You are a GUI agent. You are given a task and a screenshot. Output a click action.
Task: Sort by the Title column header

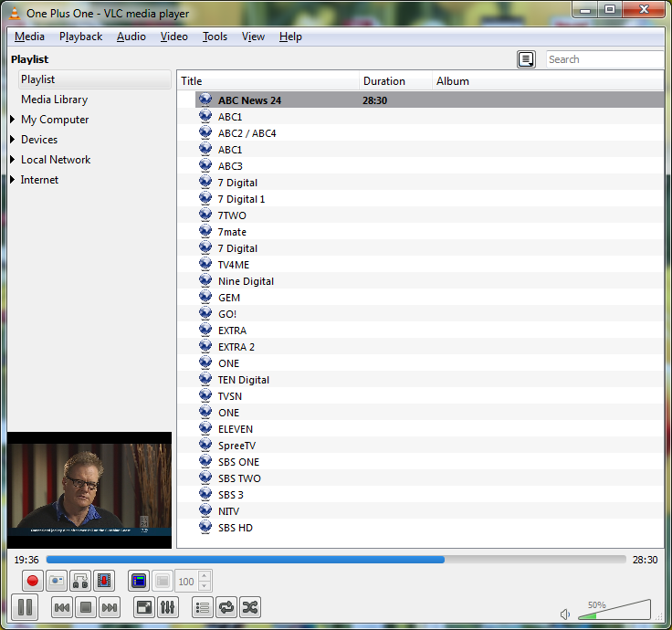click(268, 81)
